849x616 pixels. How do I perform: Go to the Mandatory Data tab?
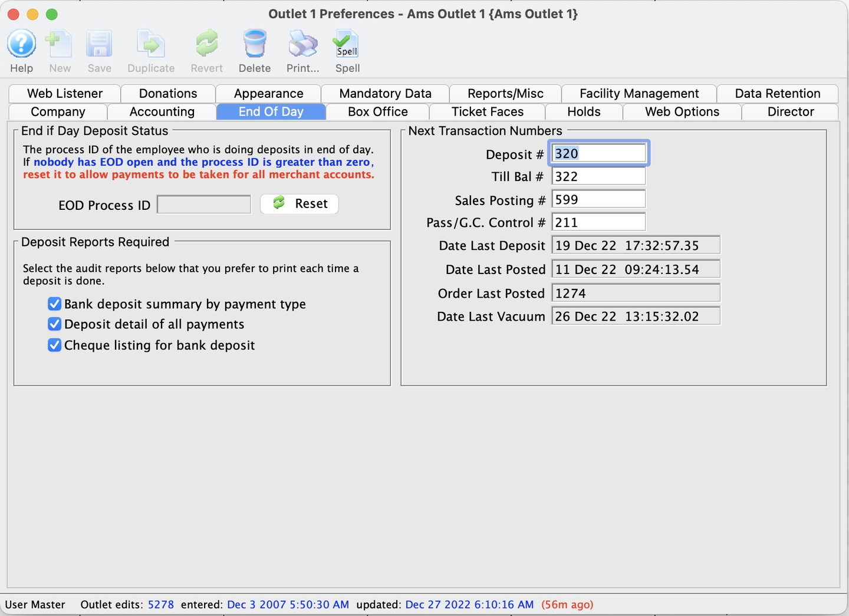(x=385, y=94)
